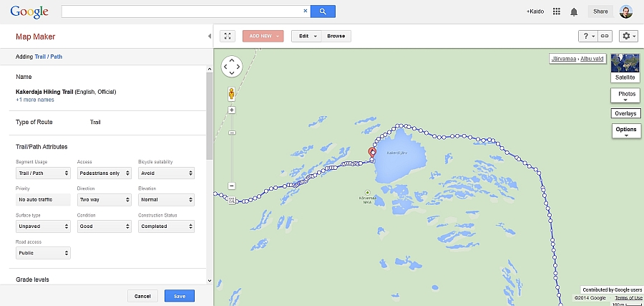Open the settings gear menu

pyautogui.click(x=628, y=37)
